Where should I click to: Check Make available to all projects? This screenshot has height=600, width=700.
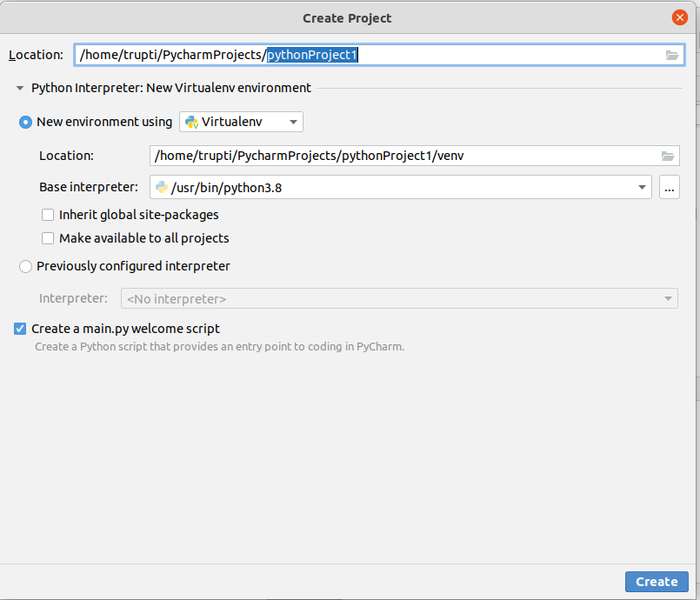pyautogui.click(x=49, y=238)
